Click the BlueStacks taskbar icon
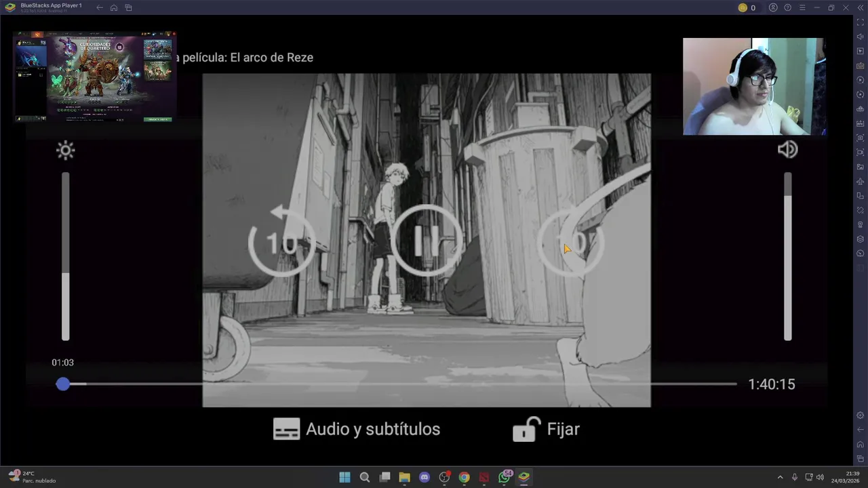868x488 pixels. (524, 477)
